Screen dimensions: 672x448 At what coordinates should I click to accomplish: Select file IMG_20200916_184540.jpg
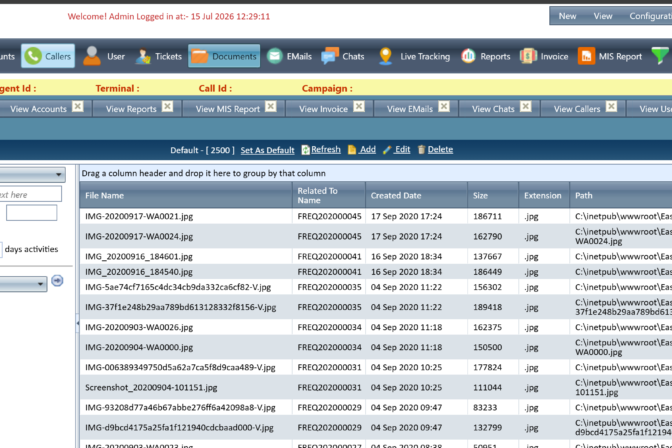coord(139,272)
